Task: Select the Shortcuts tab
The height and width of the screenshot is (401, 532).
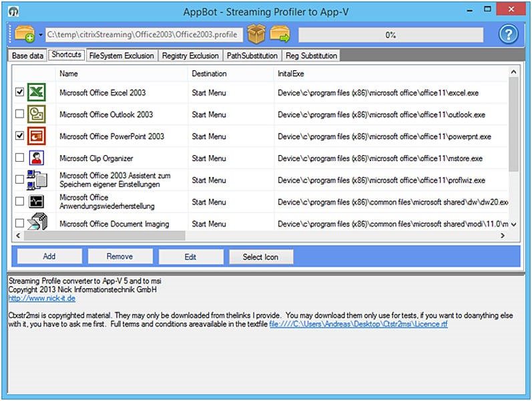Action: 67,55
